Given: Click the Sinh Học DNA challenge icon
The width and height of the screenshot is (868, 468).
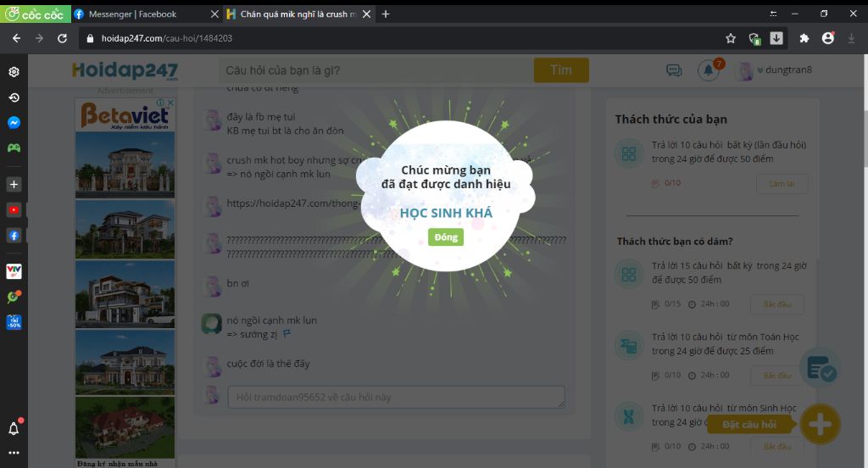Looking at the screenshot, I should click(629, 416).
